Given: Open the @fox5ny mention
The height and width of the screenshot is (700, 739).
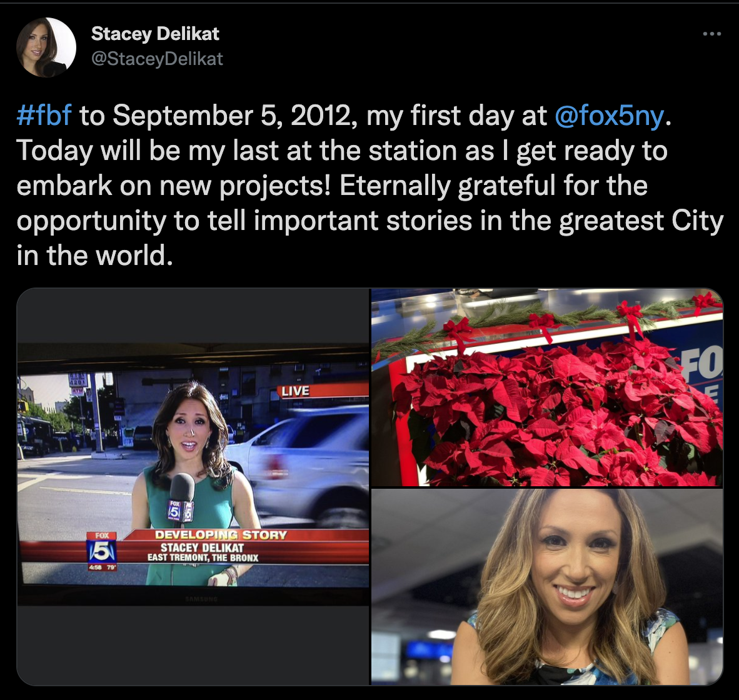Looking at the screenshot, I should click(x=610, y=116).
